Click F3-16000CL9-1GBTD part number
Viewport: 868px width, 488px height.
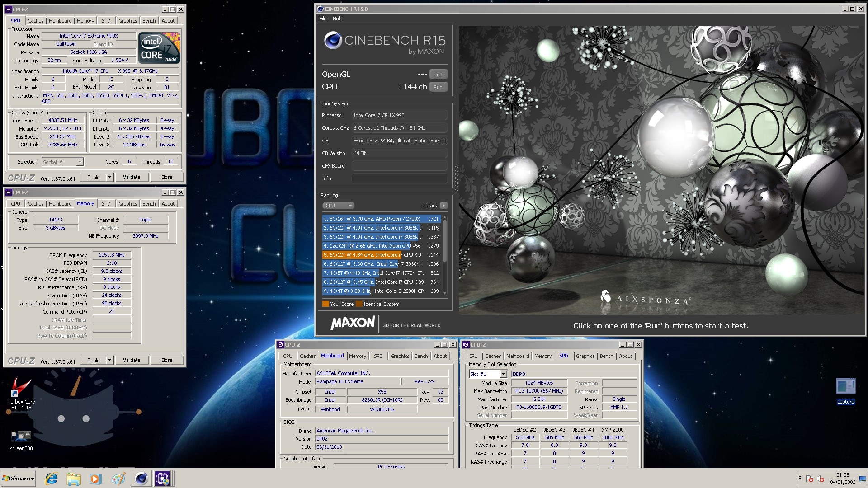539,407
